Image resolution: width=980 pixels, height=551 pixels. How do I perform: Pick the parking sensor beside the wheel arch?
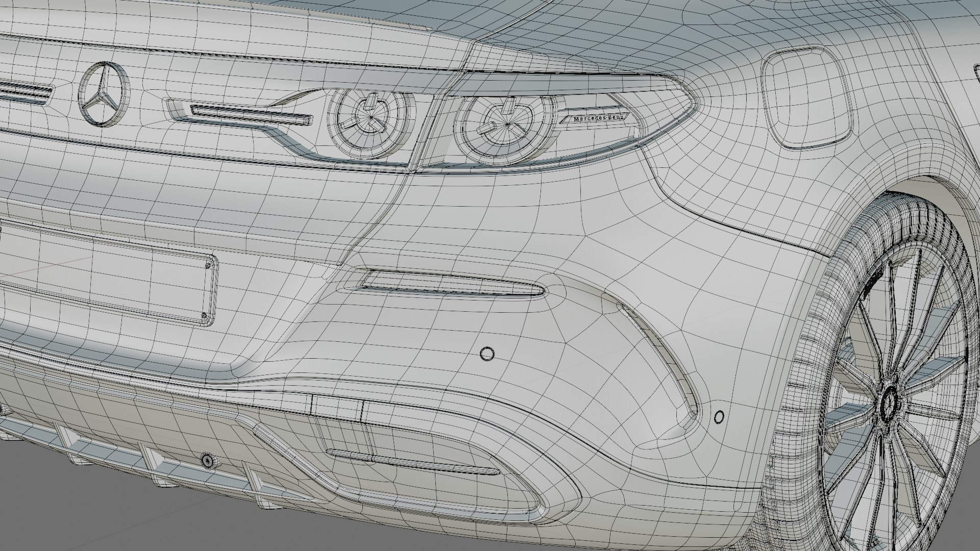(x=719, y=417)
